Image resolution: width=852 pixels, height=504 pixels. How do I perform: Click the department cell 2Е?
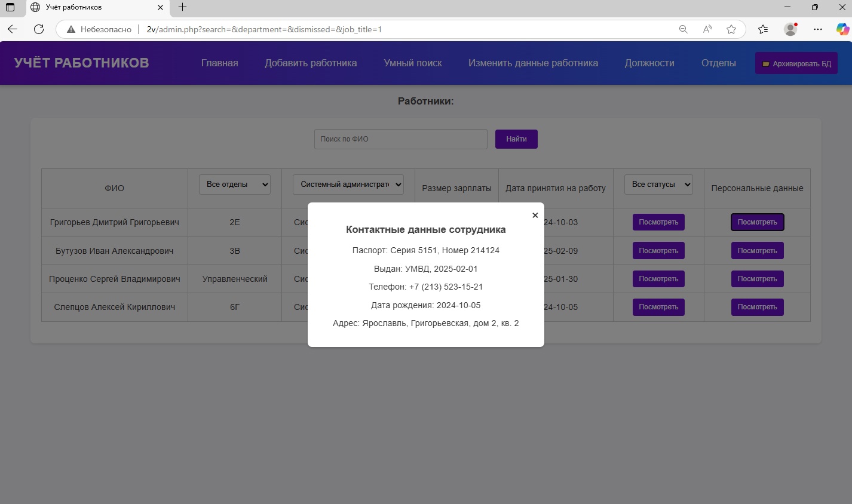[235, 222]
